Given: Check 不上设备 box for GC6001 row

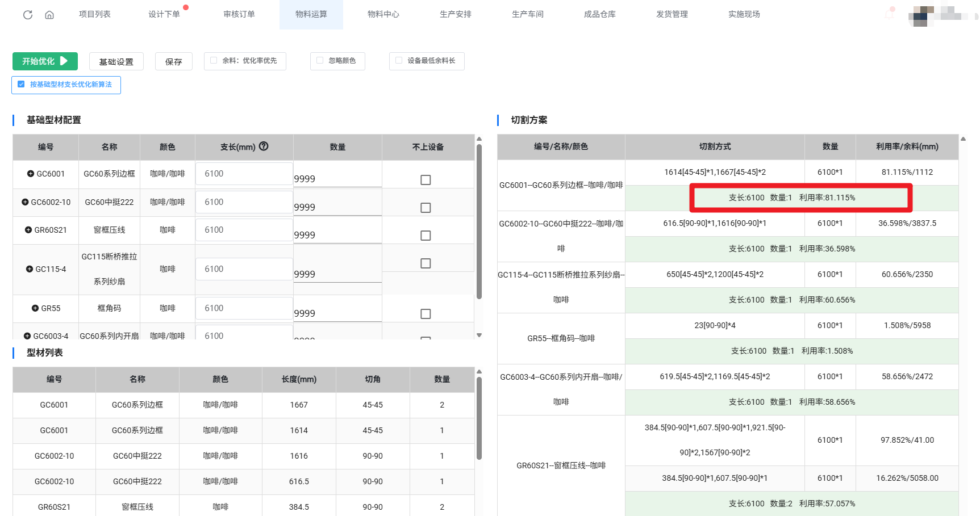Looking at the screenshot, I should (x=426, y=179).
